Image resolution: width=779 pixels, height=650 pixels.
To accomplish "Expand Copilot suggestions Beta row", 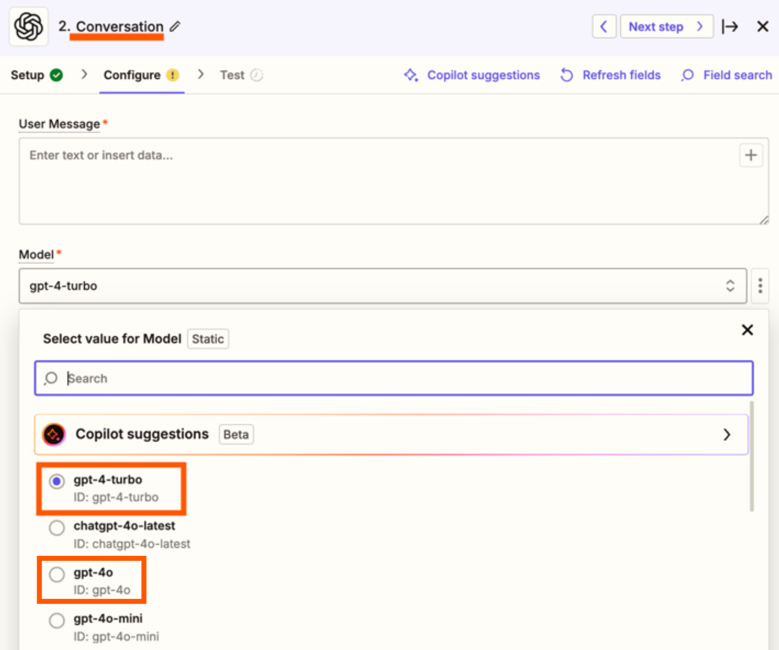I will tap(391, 434).
